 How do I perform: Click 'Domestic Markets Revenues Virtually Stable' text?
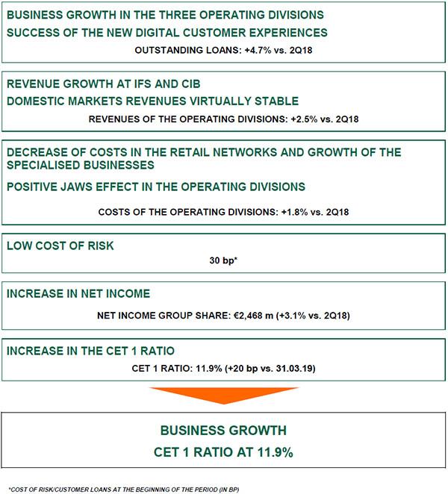(x=152, y=101)
